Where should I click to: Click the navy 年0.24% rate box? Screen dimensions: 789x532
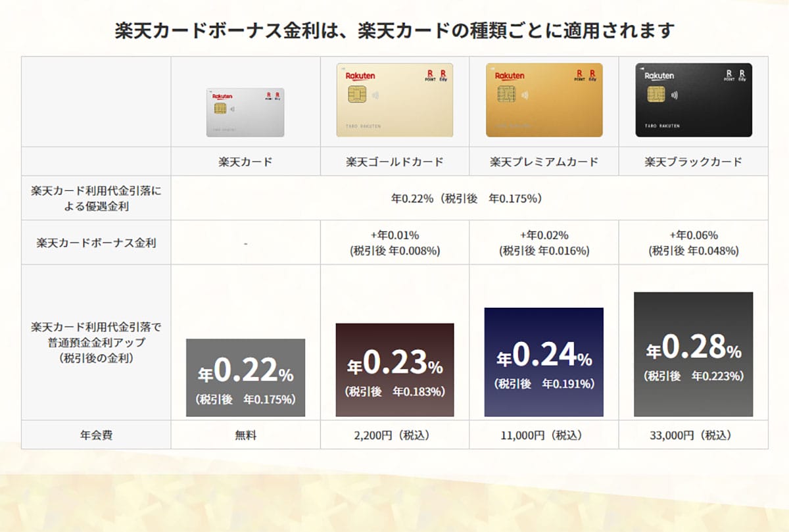coord(544,362)
